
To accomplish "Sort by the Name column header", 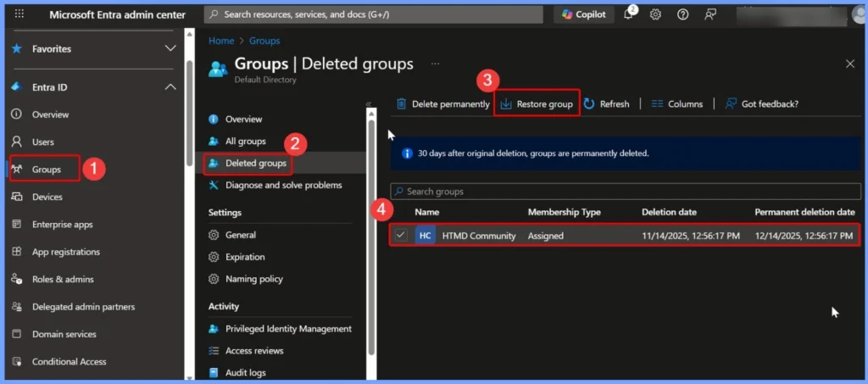I will [427, 213].
